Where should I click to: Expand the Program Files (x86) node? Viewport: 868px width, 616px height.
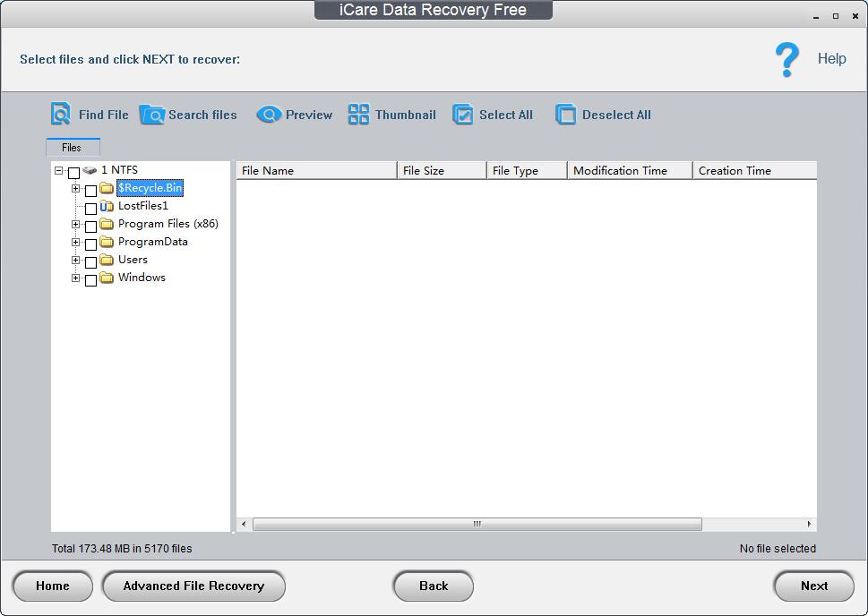76,224
